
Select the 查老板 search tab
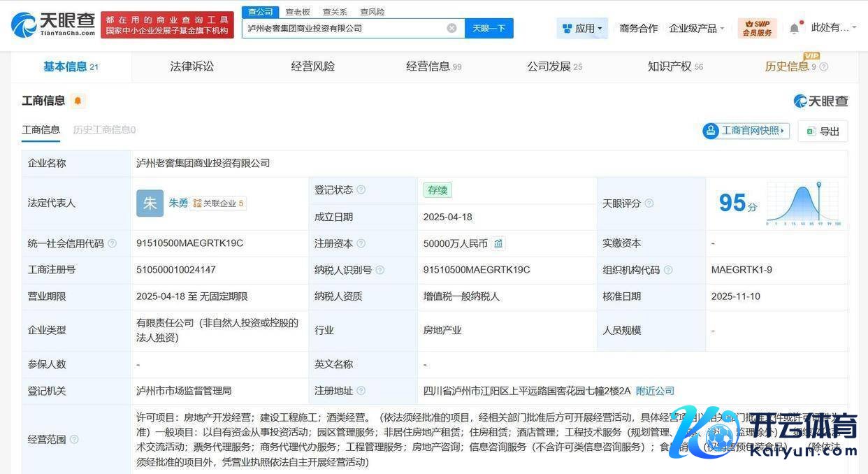coord(298,12)
